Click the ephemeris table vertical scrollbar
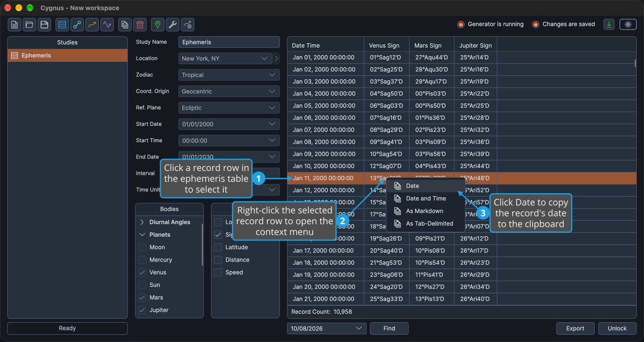This screenshot has height=342, width=644. point(635,63)
